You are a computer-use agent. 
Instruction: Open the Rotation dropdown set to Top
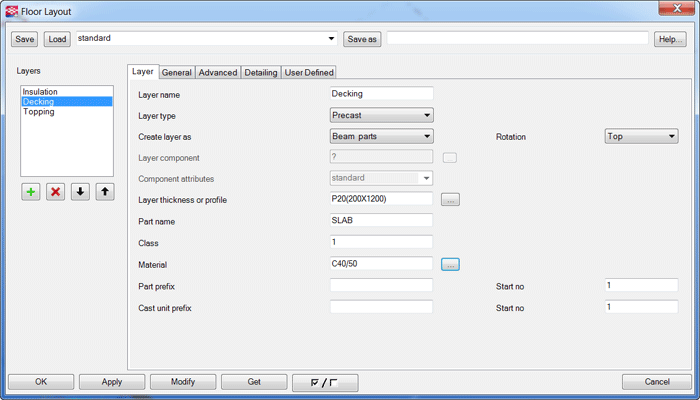[x=641, y=136]
